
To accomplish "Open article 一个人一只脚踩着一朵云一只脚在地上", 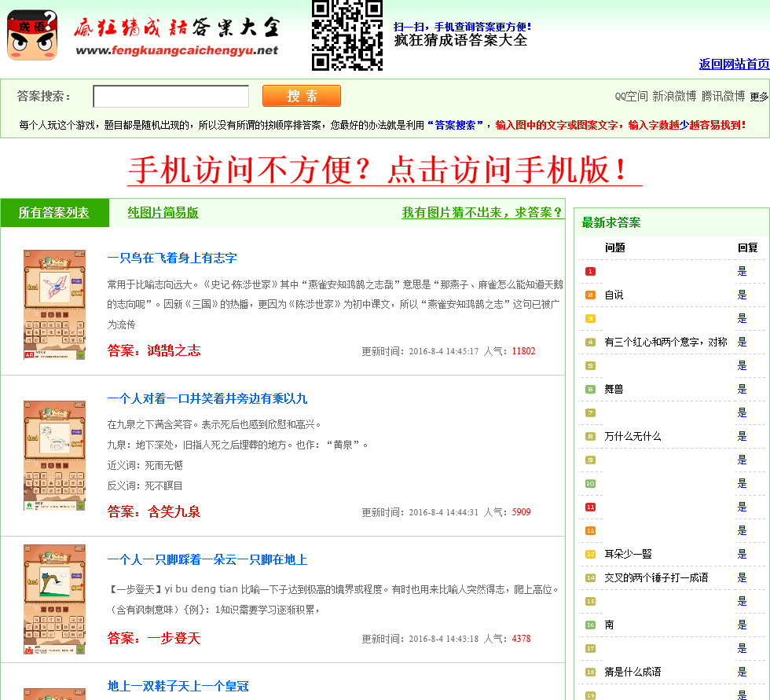I will 207,559.
